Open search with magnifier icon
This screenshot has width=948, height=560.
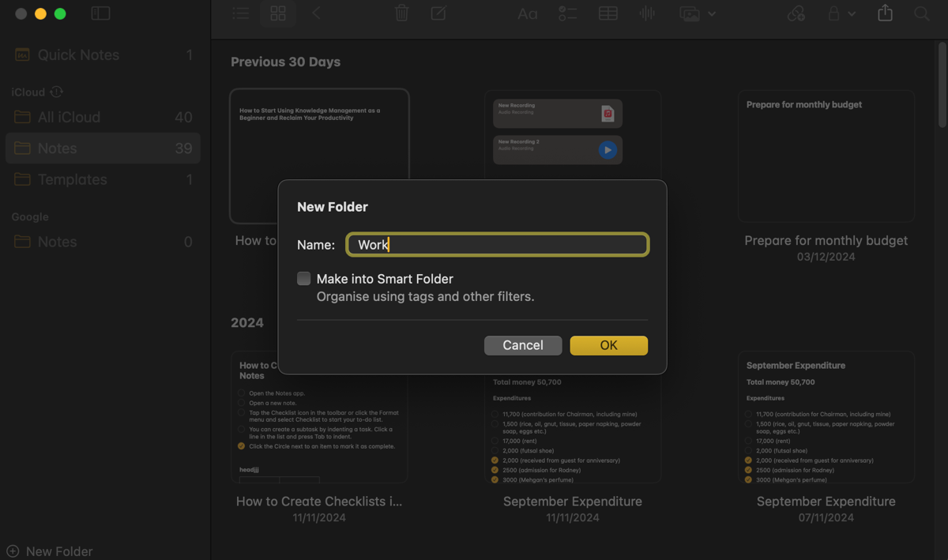921,13
